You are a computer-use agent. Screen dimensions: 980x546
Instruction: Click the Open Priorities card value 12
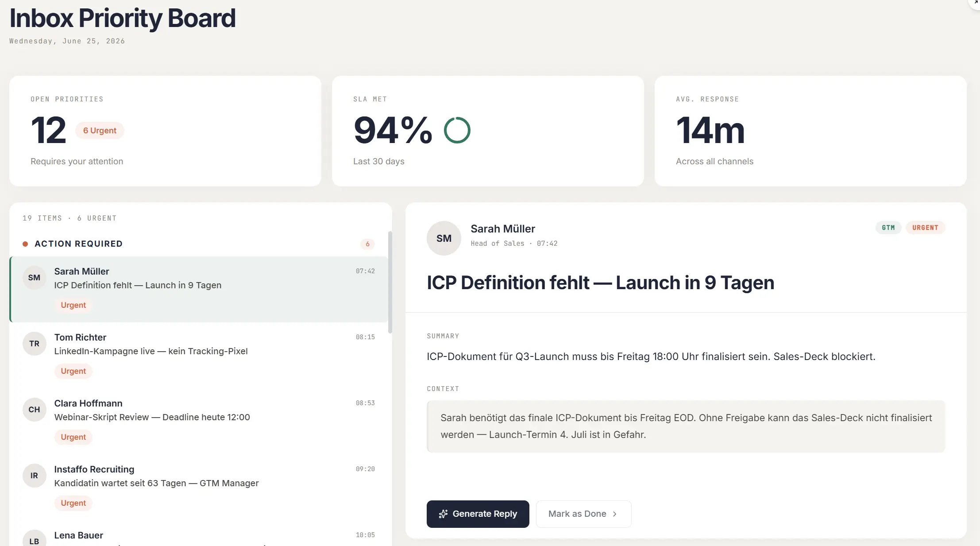tap(48, 130)
